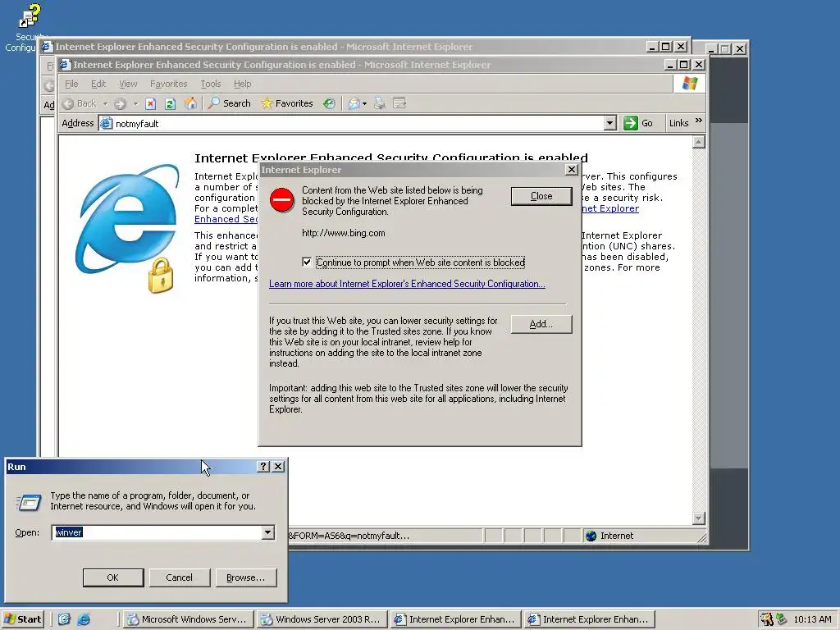This screenshot has width=840, height=630.
Task: Close the Internet Explorer blocked content dialog
Action: coord(572,170)
